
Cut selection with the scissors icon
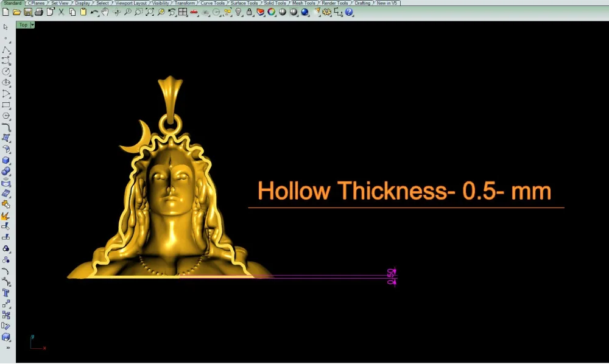pos(61,12)
